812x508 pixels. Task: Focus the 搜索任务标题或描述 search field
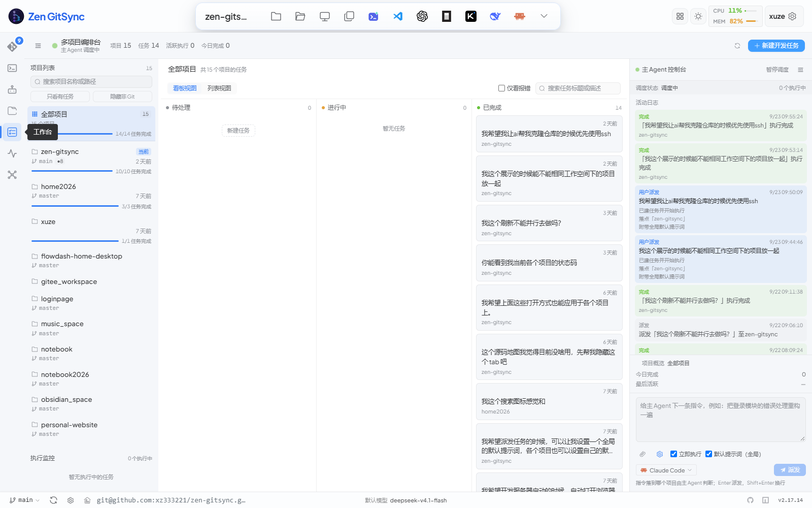578,88
